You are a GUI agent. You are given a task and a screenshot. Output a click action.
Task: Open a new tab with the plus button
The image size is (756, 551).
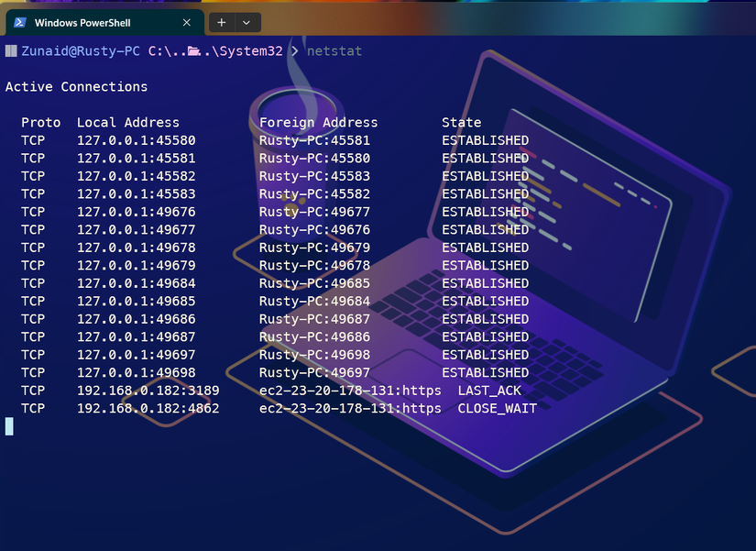tap(222, 22)
